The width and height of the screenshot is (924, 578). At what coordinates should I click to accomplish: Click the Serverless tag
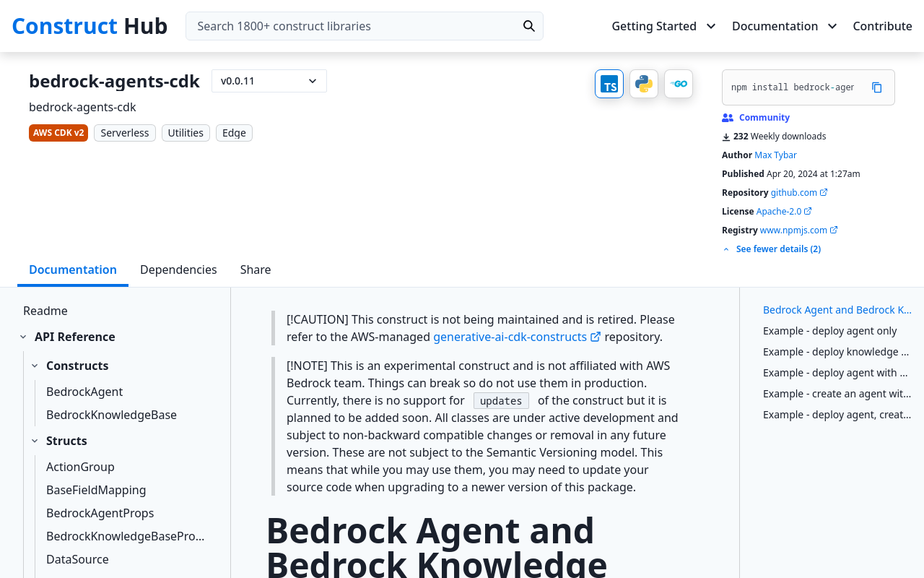click(x=125, y=133)
